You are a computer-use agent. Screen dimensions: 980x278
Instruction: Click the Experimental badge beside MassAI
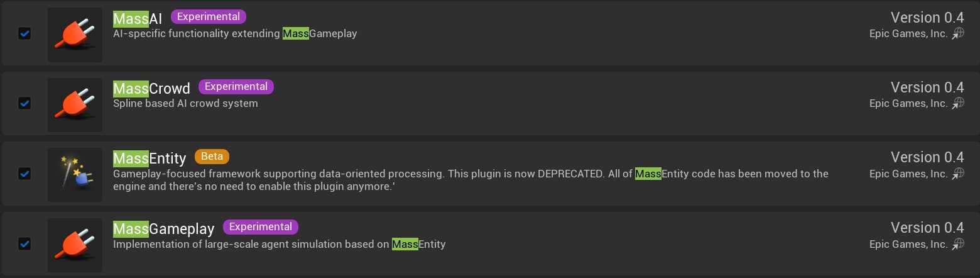(x=209, y=17)
